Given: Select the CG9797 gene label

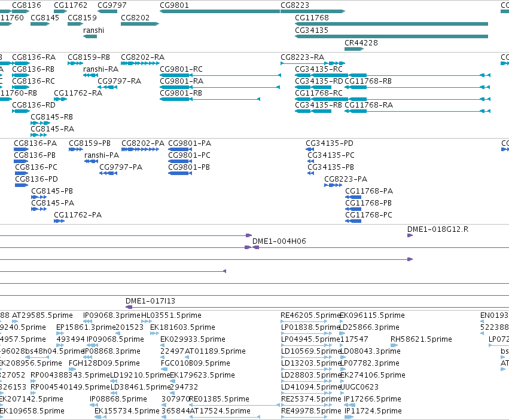Looking at the screenshot, I should [112, 5].
